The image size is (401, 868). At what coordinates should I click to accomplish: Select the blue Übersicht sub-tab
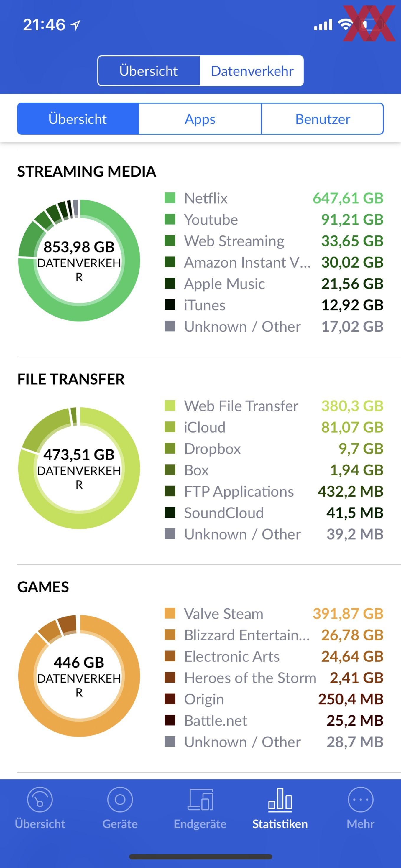[x=78, y=118]
